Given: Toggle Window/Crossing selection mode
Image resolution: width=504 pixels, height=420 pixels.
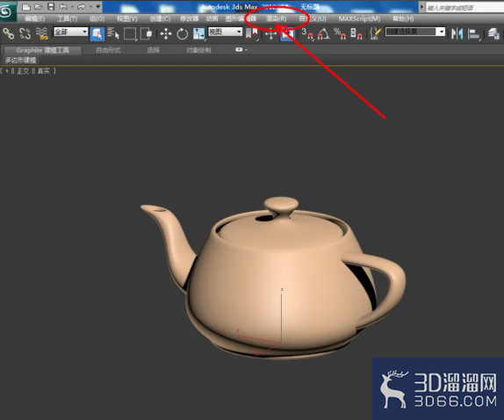Looking at the screenshot, I should (147, 33).
